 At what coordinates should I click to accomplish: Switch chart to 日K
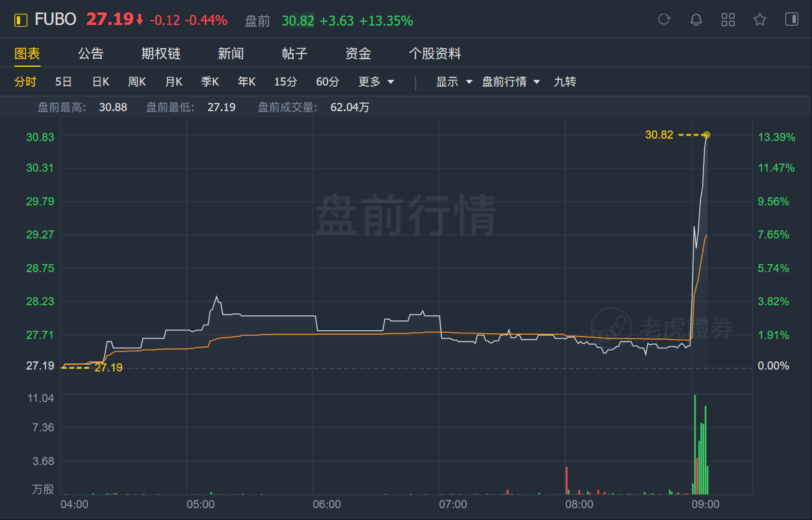coord(100,82)
